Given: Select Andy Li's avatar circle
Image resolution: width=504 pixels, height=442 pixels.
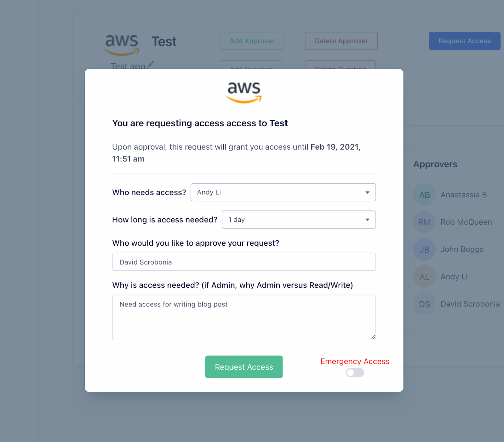Looking at the screenshot, I should pos(424,276).
